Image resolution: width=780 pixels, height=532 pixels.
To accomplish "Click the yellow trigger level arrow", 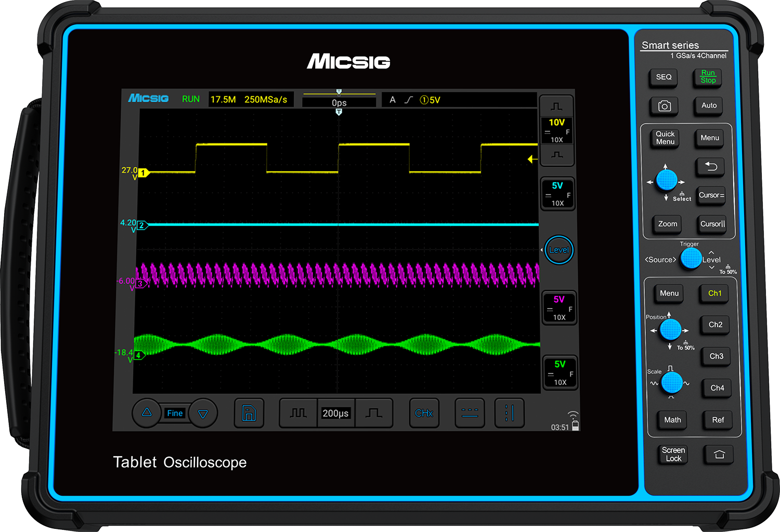I will click(x=532, y=159).
